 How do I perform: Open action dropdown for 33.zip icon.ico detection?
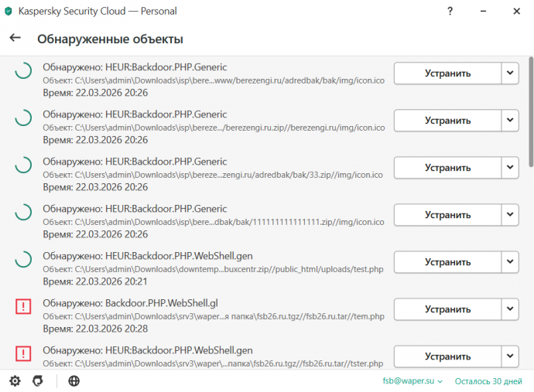(x=510, y=168)
